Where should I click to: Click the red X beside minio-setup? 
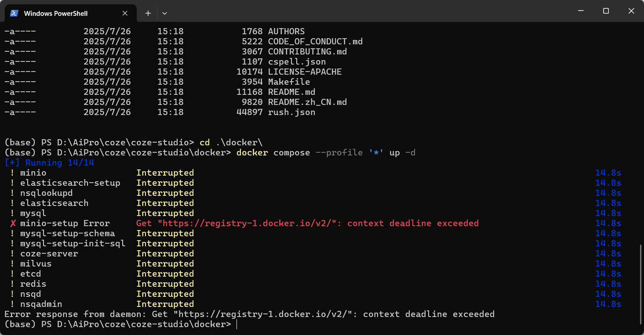point(13,223)
